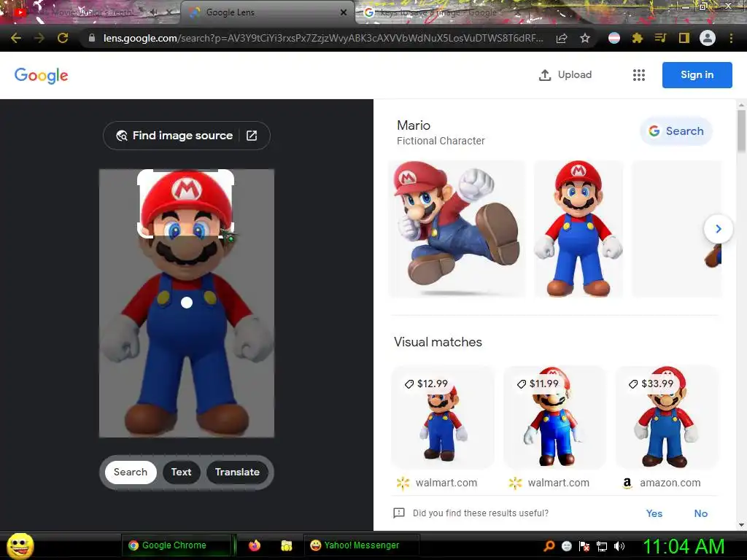Click the magnifier tray icon
The height and width of the screenshot is (560, 747).
[x=549, y=545]
